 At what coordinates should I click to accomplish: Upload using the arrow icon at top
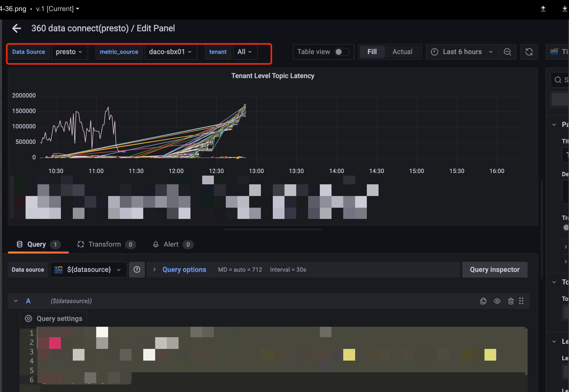(543, 9)
